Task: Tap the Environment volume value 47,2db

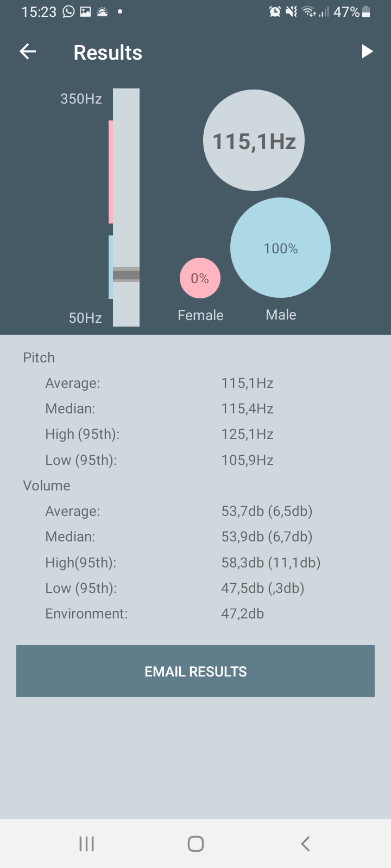Action: pos(242,614)
